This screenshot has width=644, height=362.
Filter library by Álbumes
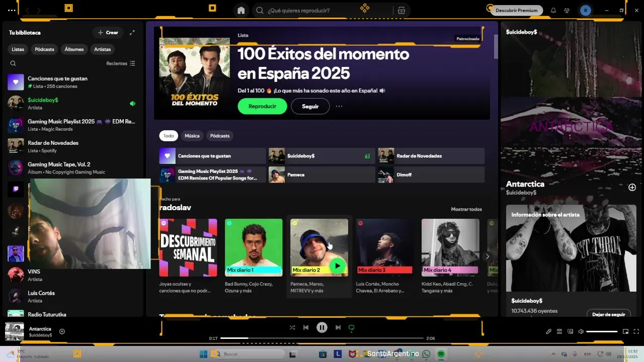pyautogui.click(x=74, y=49)
